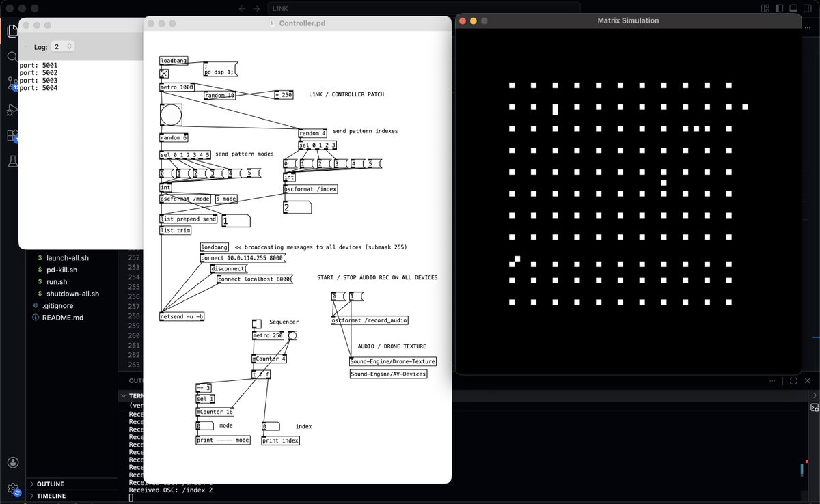Click message box 1 above oscformat /record_audio
820x504 pixels.
tap(355, 296)
